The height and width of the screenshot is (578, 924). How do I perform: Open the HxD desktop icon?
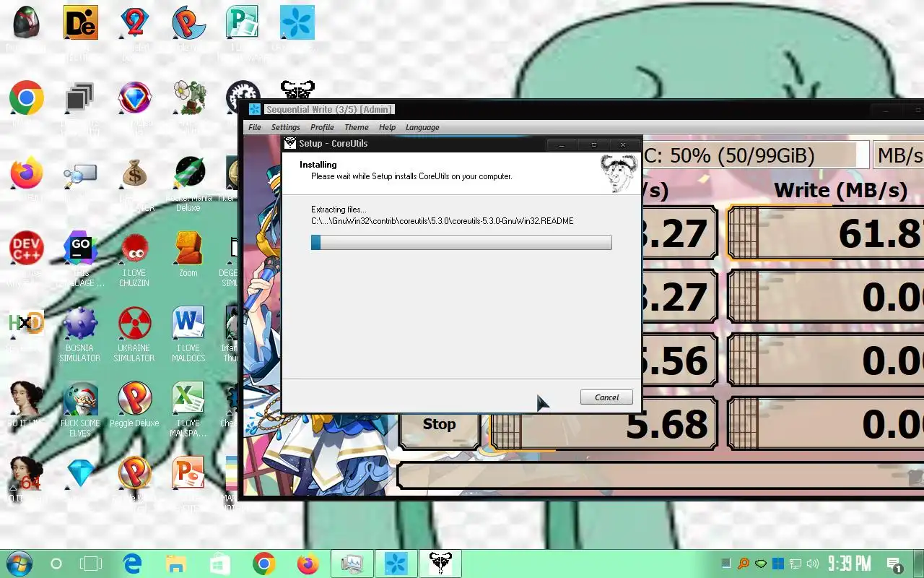tap(26, 324)
